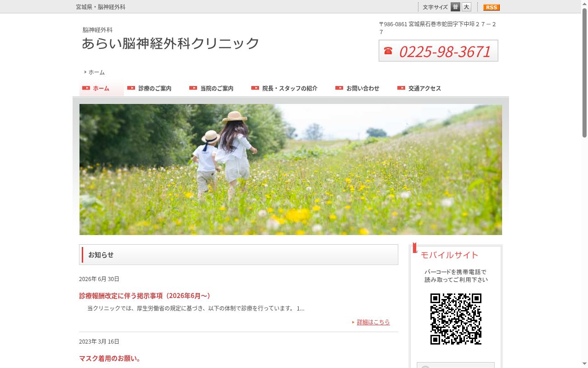Image resolution: width=588 pixels, height=368 pixels.
Task: Click the 脳神経外科 subtitle above the clinic name
Action: pyautogui.click(x=97, y=30)
